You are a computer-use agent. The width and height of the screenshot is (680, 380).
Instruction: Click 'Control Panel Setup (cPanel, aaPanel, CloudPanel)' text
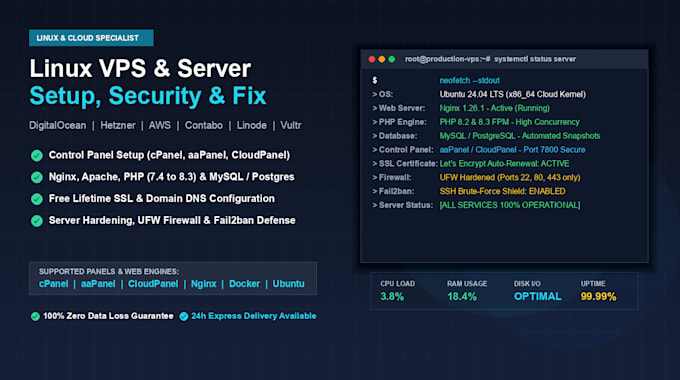[x=169, y=155]
